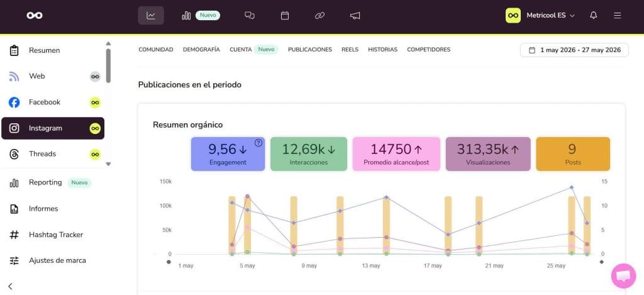Open the date range picker 1 may - 27 may
This screenshot has height=295, width=644.
[574, 50]
